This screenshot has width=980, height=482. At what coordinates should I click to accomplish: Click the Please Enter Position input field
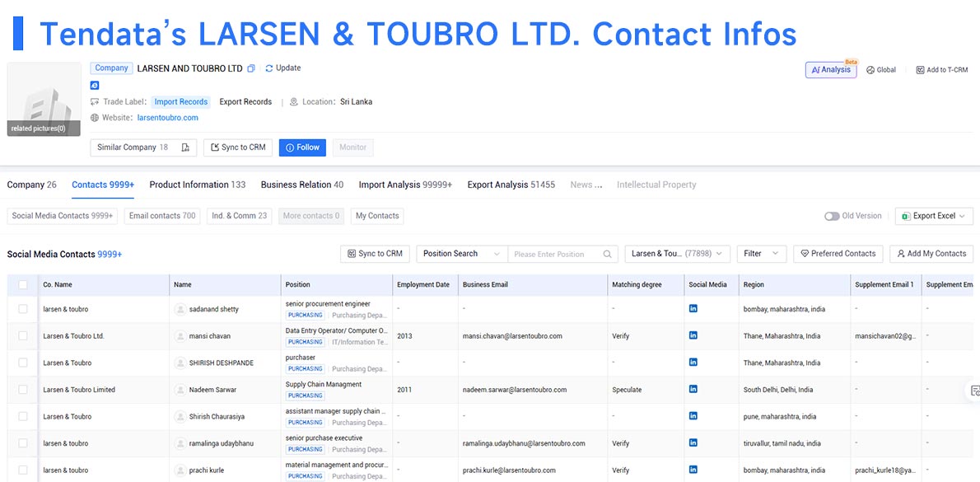click(x=555, y=255)
